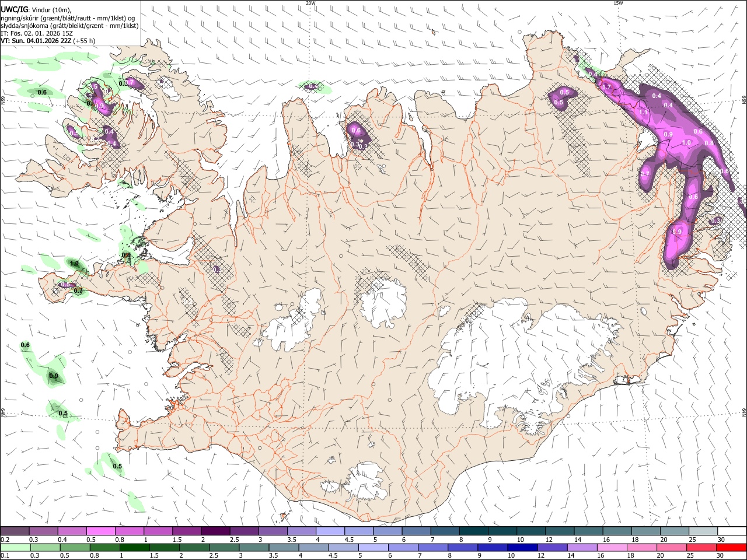
Task: Click the 'rigning/skúrir (grænt/blátt/rautt' header line
Action: click(x=67, y=18)
